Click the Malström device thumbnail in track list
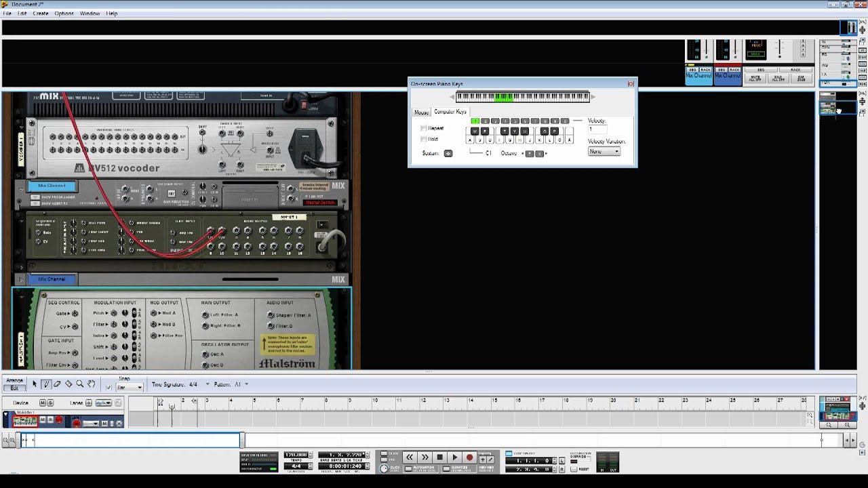The height and width of the screenshot is (488, 868). [25, 421]
